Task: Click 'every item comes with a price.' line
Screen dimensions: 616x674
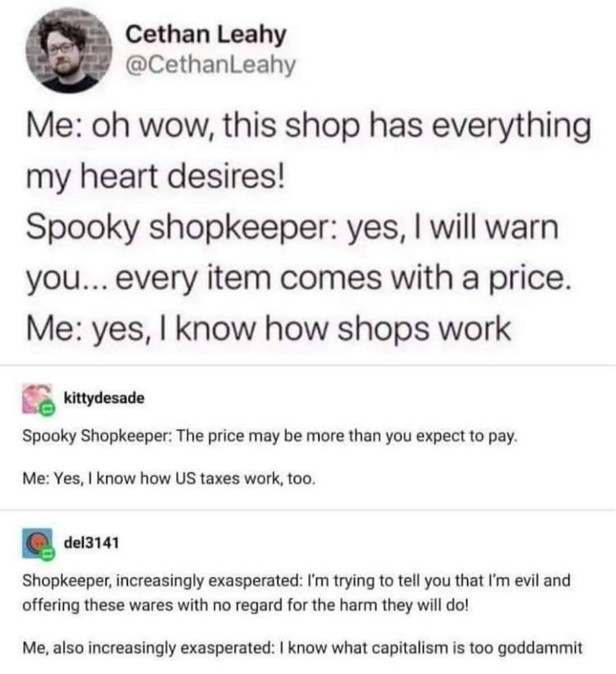Action: click(299, 278)
